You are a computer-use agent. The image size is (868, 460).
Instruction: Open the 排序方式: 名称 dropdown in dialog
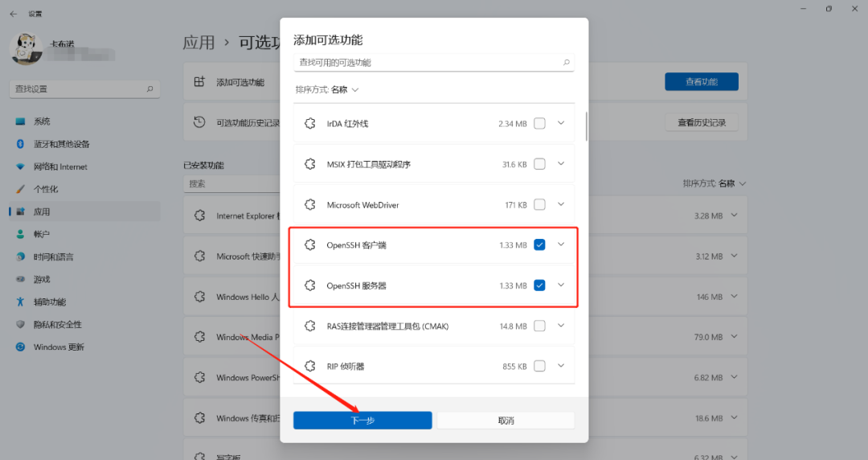click(327, 90)
